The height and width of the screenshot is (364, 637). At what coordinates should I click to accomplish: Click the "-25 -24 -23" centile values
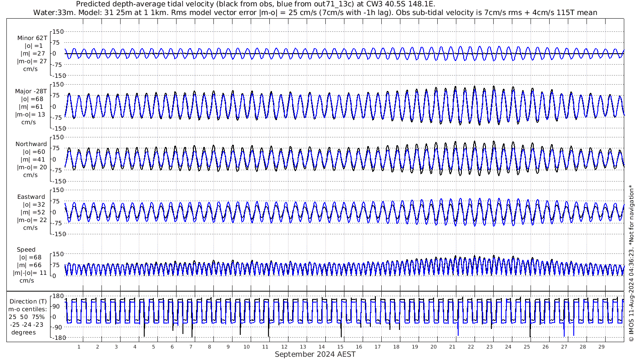pyautogui.click(x=26, y=324)
